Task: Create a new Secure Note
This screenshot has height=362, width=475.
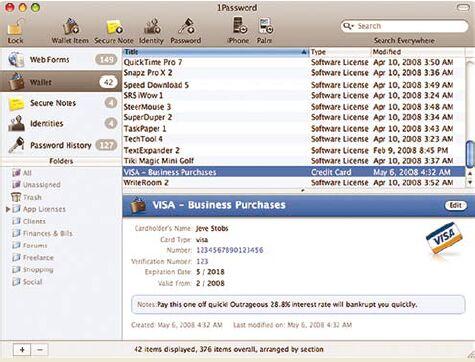Action: [x=114, y=27]
